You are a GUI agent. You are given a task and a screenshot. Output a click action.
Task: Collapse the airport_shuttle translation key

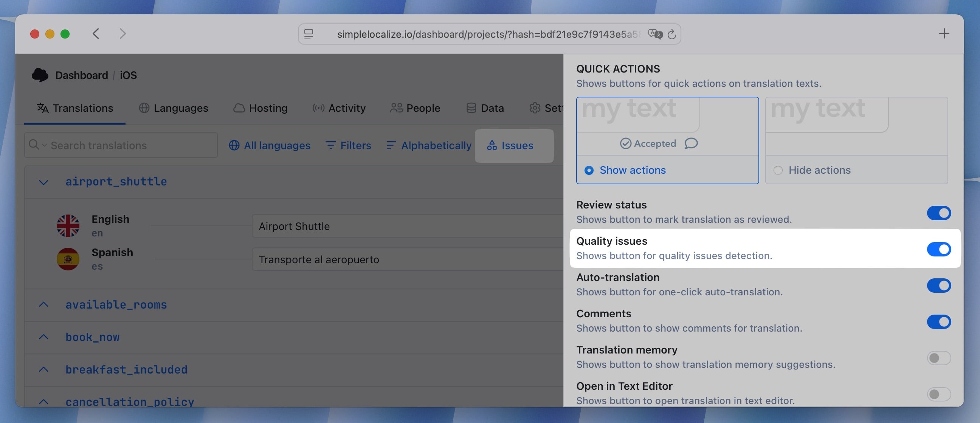click(43, 182)
